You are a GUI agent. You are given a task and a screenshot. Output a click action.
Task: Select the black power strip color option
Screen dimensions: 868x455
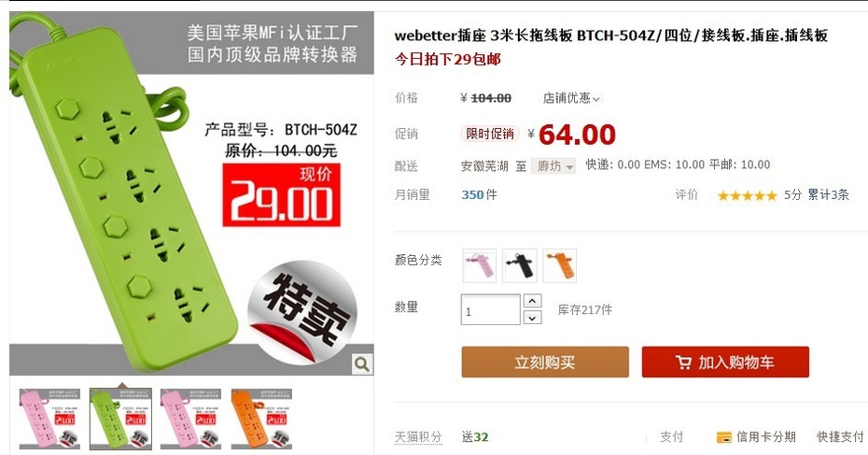pyautogui.click(x=520, y=265)
